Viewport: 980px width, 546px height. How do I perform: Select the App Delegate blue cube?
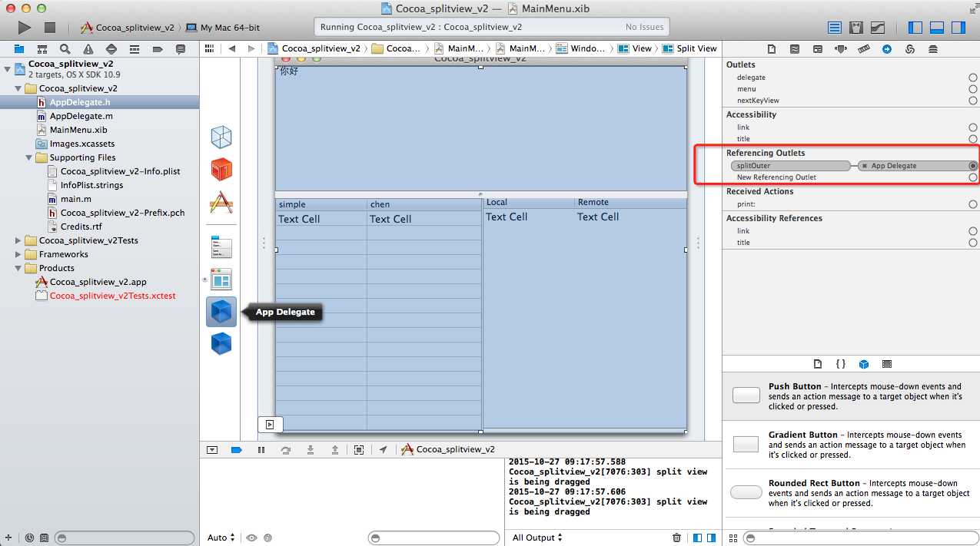tap(221, 312)
